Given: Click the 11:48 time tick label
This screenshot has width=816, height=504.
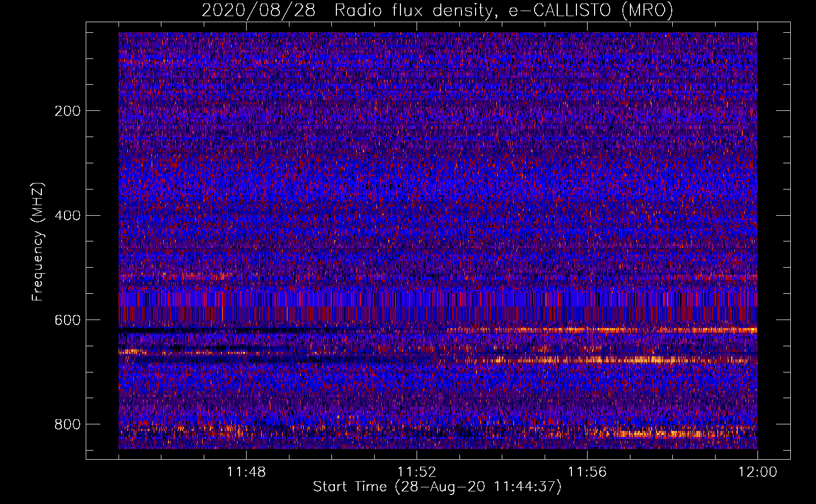Looking at the screenshot, I should coord(246,472).
